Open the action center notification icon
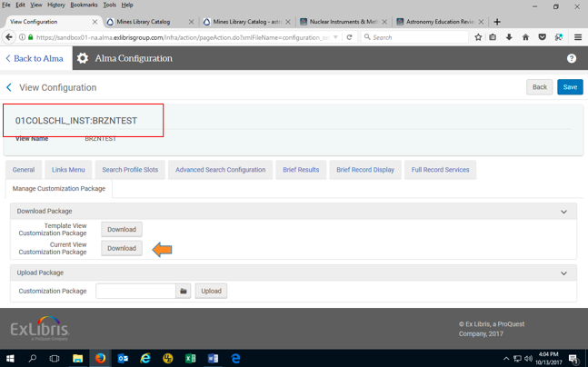588x367 pixels. click(573, 359)
